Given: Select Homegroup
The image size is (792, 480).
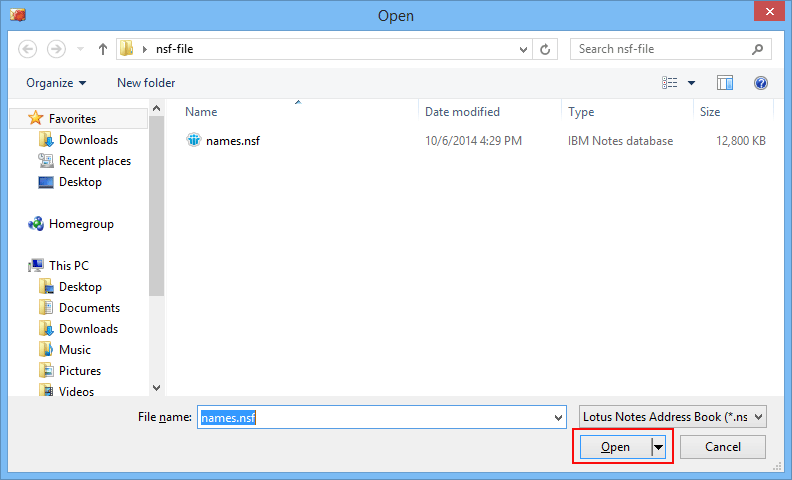Looking at the screenshot, I should pyautogui.click(x=81, y=224).
